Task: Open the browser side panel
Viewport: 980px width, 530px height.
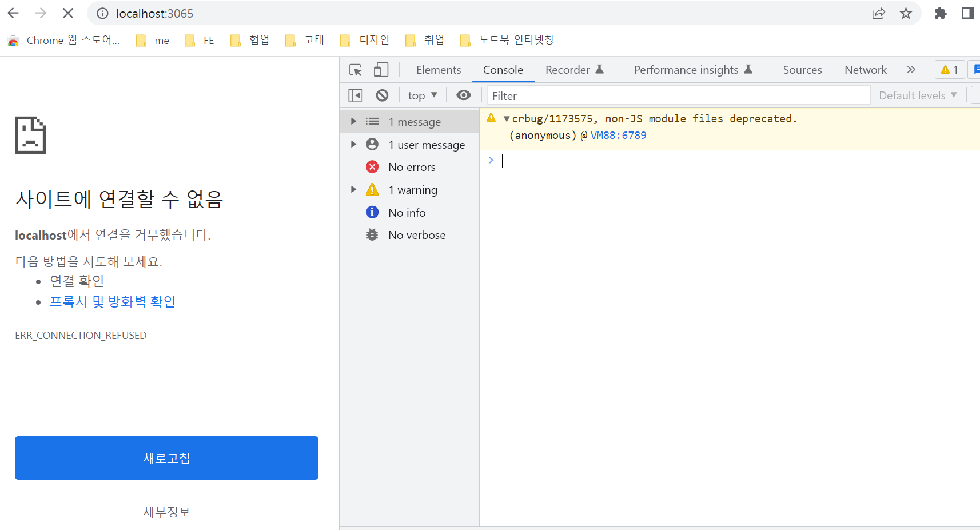Action: point(967,13)
